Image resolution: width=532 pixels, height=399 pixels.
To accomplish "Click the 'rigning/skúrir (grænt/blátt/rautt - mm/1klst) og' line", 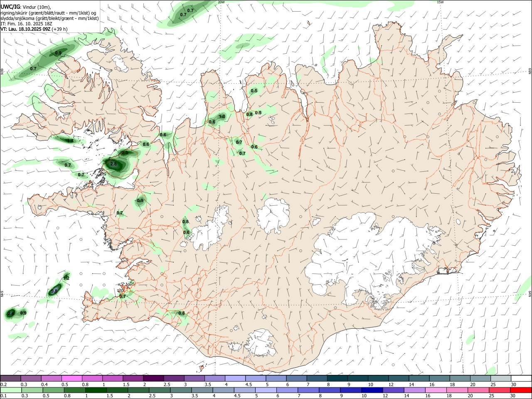I will 48,12.
